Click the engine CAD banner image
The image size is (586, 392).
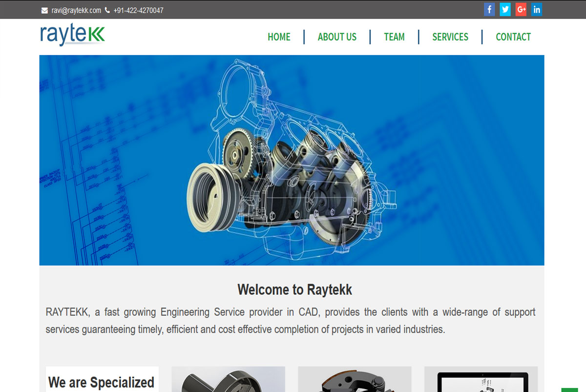pyautogui.click(x=292, y=160)
